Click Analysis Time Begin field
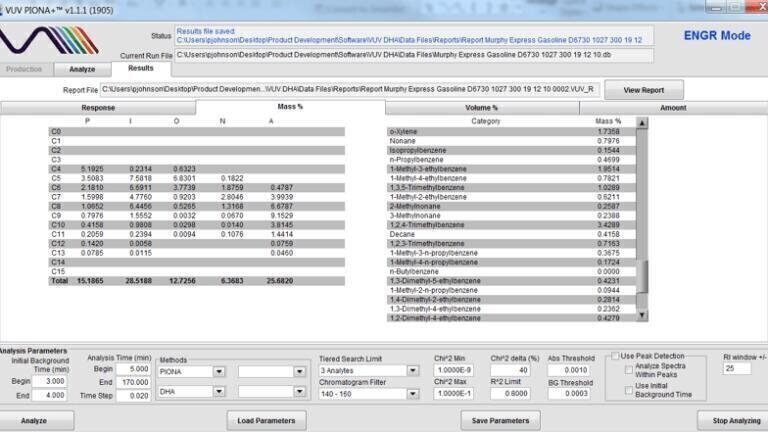 pos(134,369)
